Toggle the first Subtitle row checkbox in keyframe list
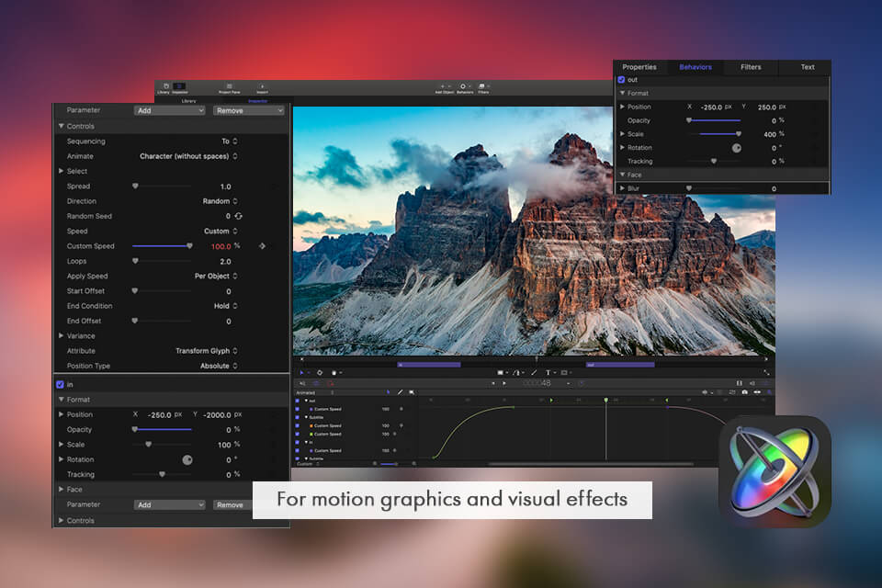Viewport: 882px width, 588px height. coord(297,417)
